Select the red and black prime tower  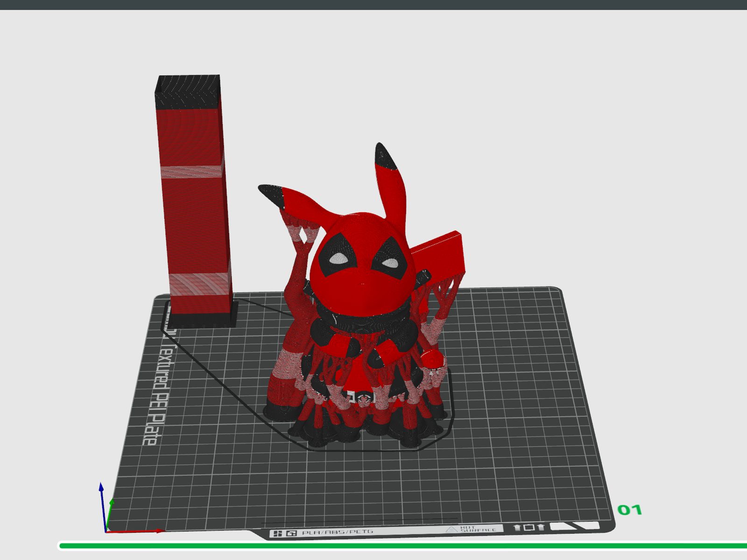[195, 201]
